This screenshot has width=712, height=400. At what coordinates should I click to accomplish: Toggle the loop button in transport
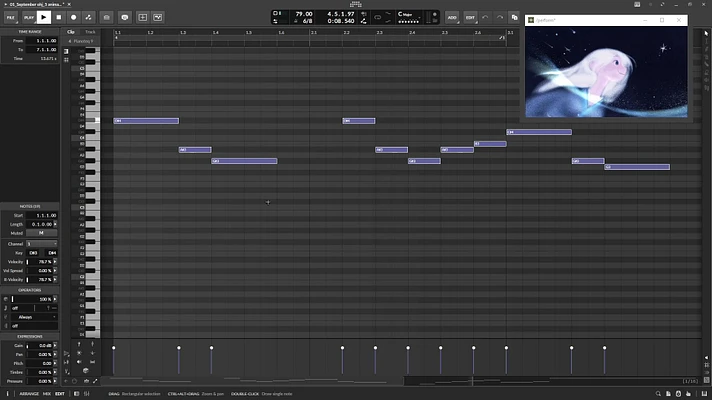pyautogui.click(x=377, y=18)
